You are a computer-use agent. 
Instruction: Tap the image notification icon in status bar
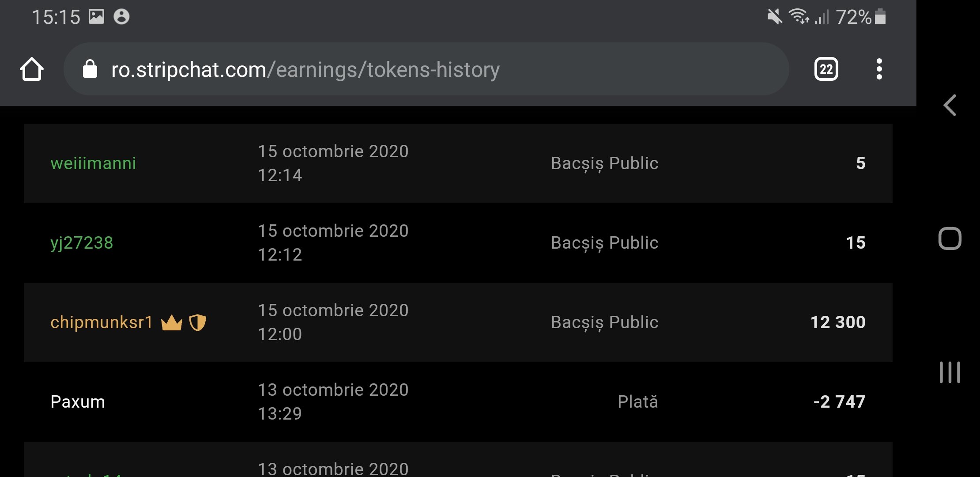pyautogui.click(x=96, y=17)
